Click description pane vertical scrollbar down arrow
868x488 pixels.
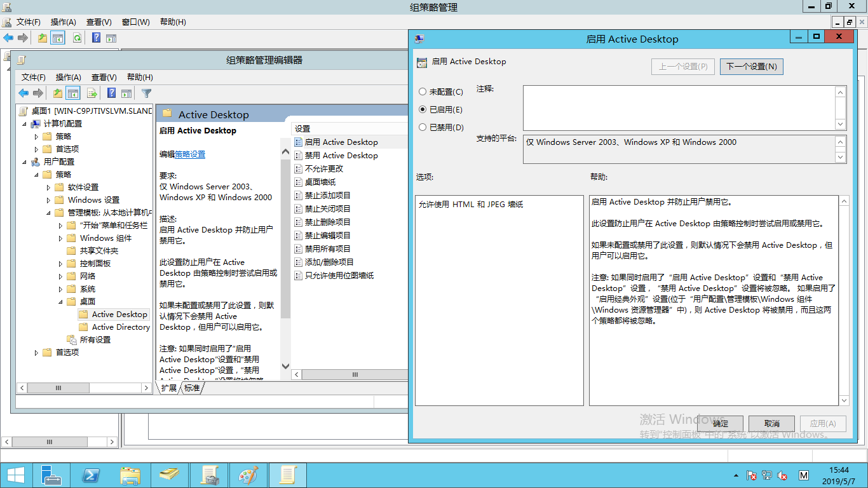pyautogui.click(x=285, y=366)
